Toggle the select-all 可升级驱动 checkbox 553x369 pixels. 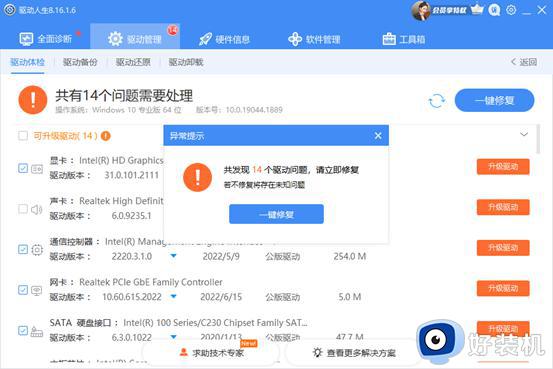23,136
